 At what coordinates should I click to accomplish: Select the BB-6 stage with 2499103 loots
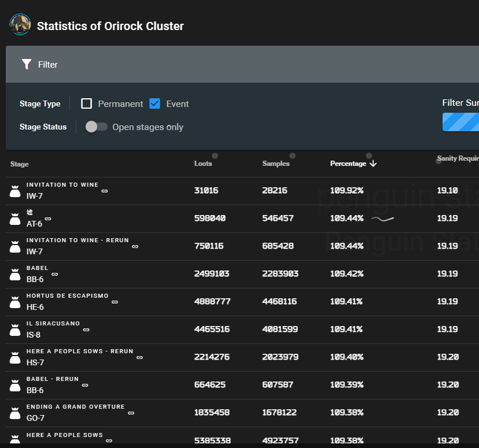click(35, 279)
